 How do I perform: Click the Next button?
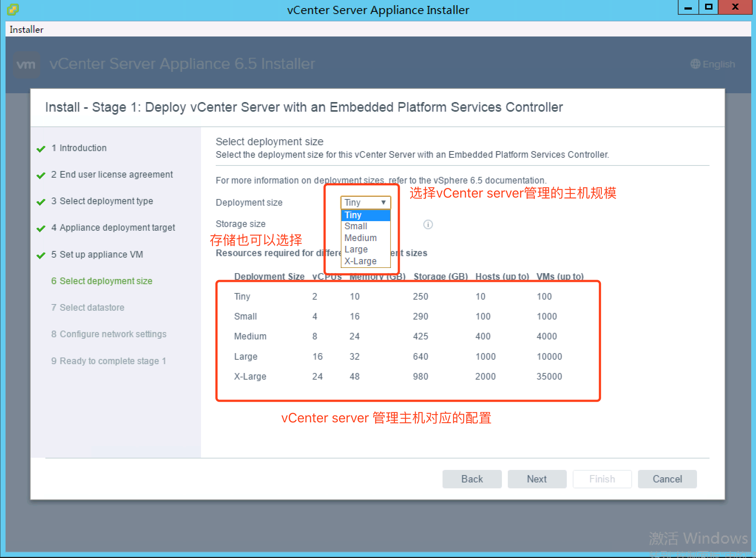pos(537,479)
